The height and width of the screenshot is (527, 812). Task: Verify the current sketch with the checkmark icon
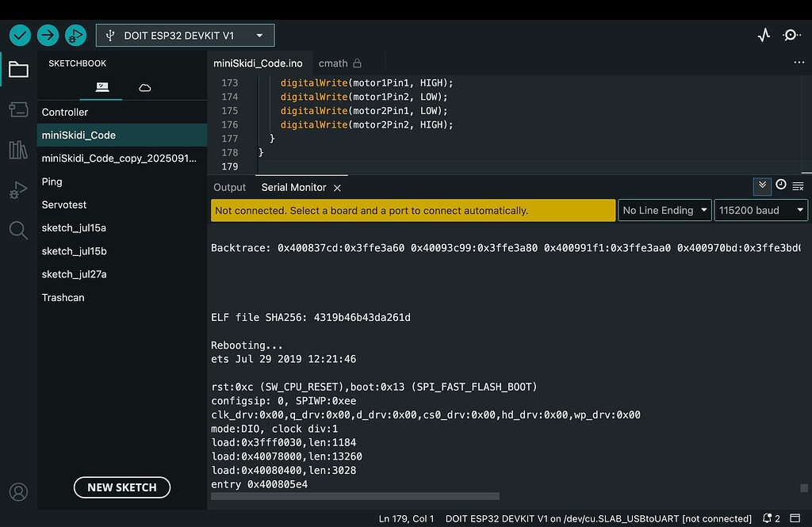pyautogui.click(x=20, y=35)
